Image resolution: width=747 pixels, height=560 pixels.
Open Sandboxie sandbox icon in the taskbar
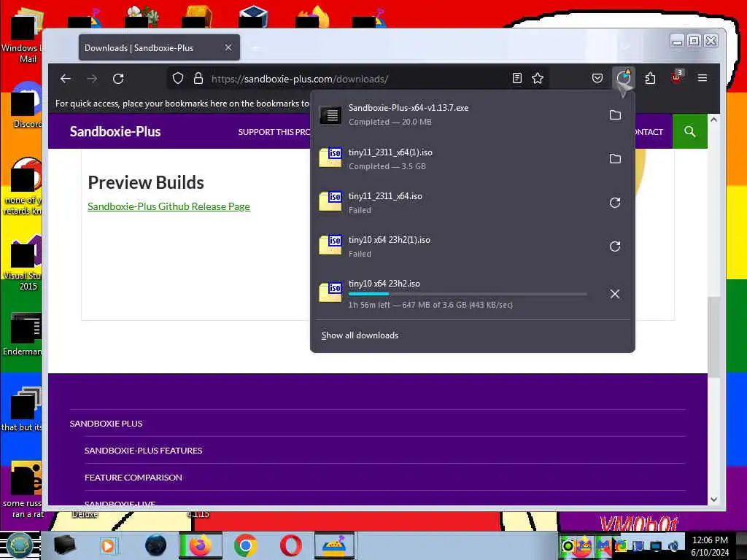click(x=334, y=545)
